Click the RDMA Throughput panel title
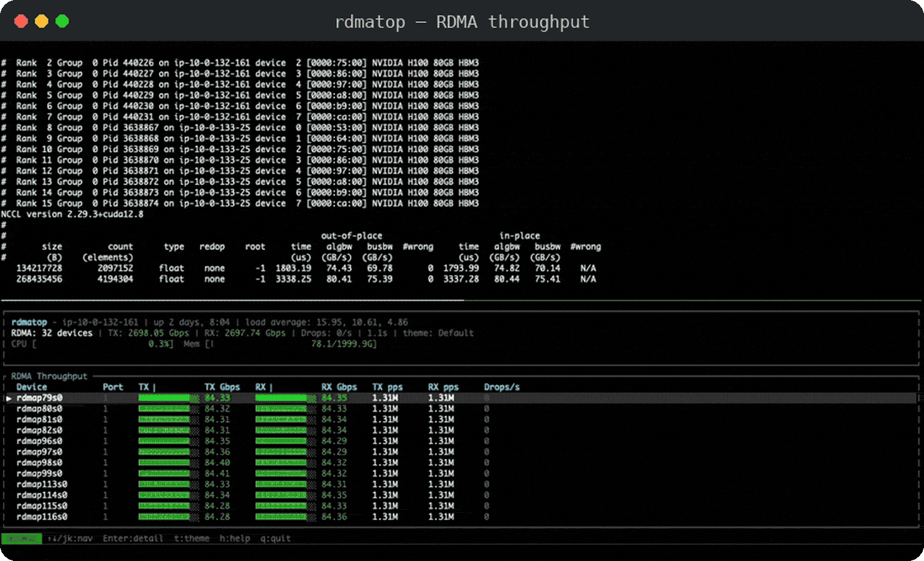924x561 pixels. click(x=49, y=376)
